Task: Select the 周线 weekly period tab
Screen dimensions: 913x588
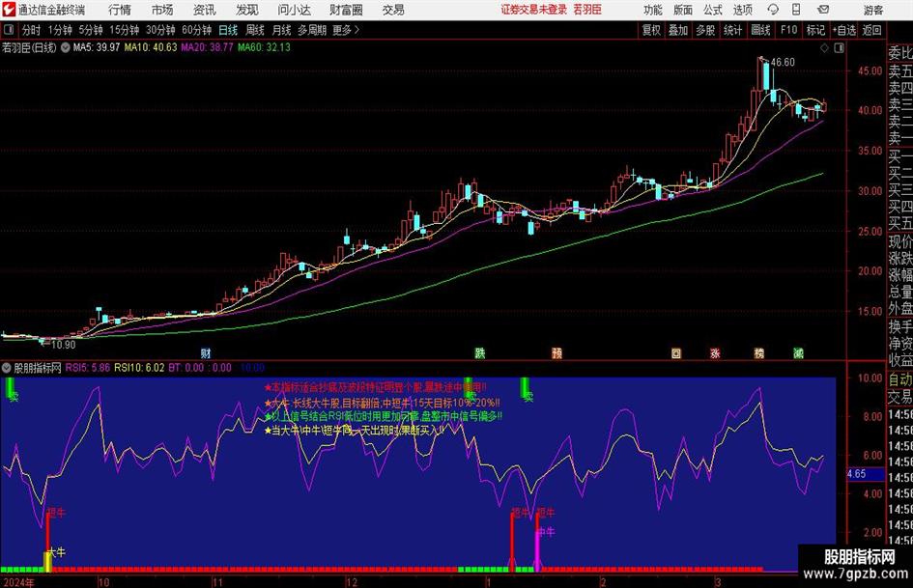Action: (x=254, y=30)
